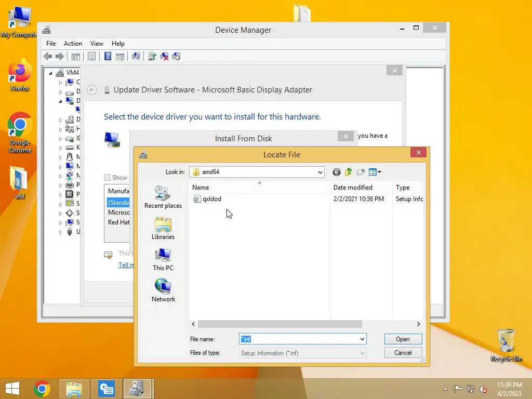Toggle the Show compatible hardware checkbox
The height and width of the screenshot is (399, 532).
(107, 178)
